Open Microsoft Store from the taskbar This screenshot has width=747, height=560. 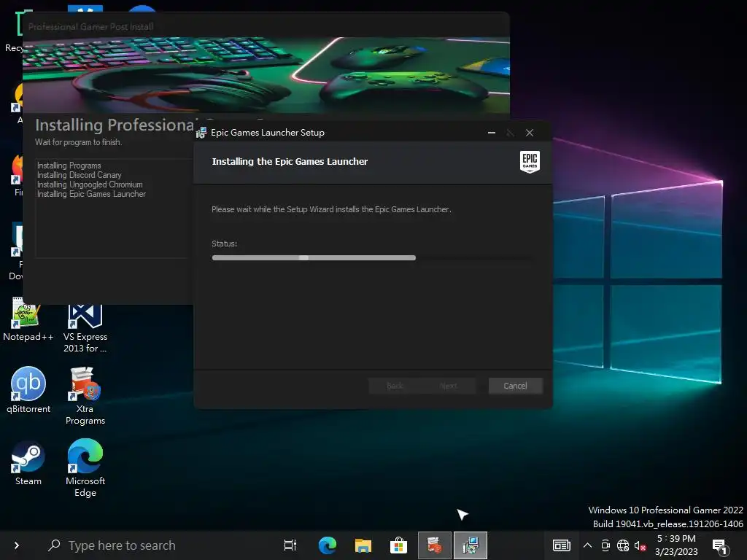point(399,545)
